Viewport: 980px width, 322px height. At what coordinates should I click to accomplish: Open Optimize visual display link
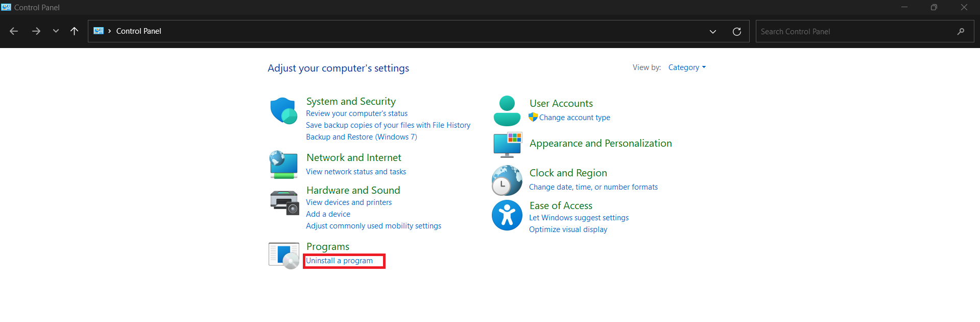pyautogui.click(x=568, y=229)
